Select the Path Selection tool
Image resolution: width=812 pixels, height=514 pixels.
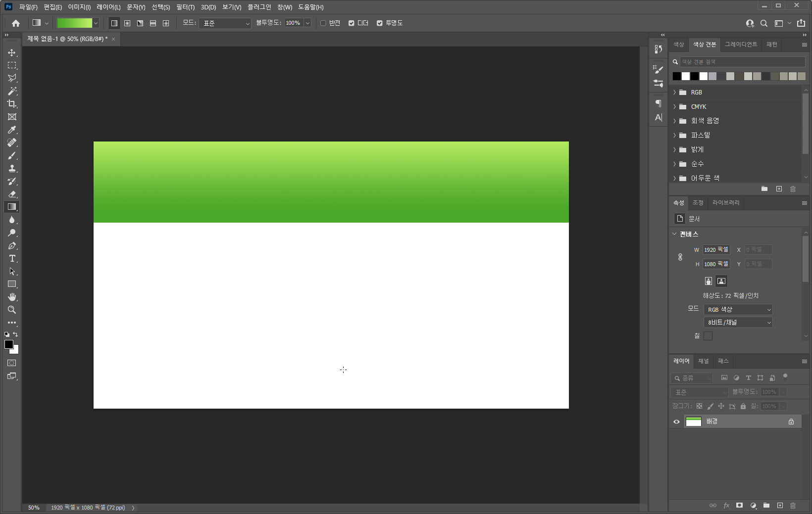[12, 271]
